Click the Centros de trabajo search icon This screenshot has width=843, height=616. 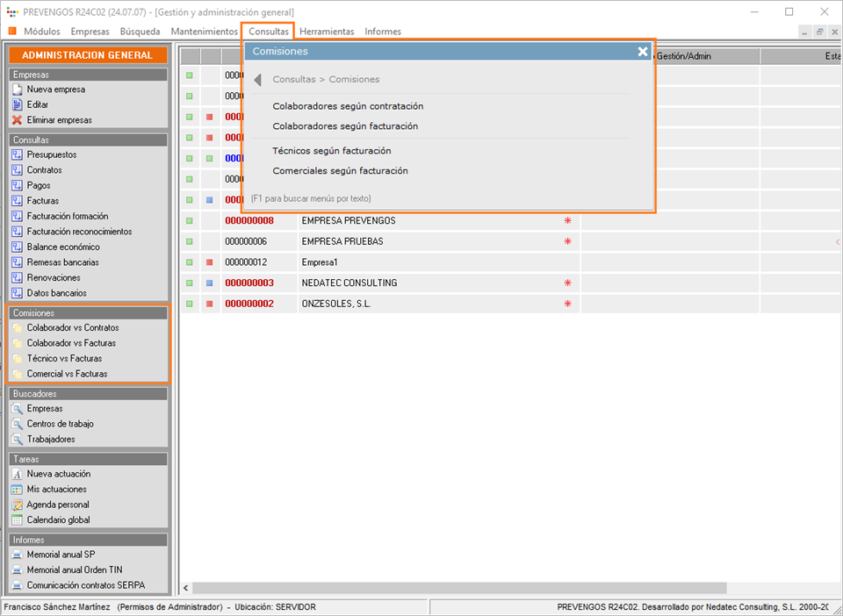[x=17, y=424]
